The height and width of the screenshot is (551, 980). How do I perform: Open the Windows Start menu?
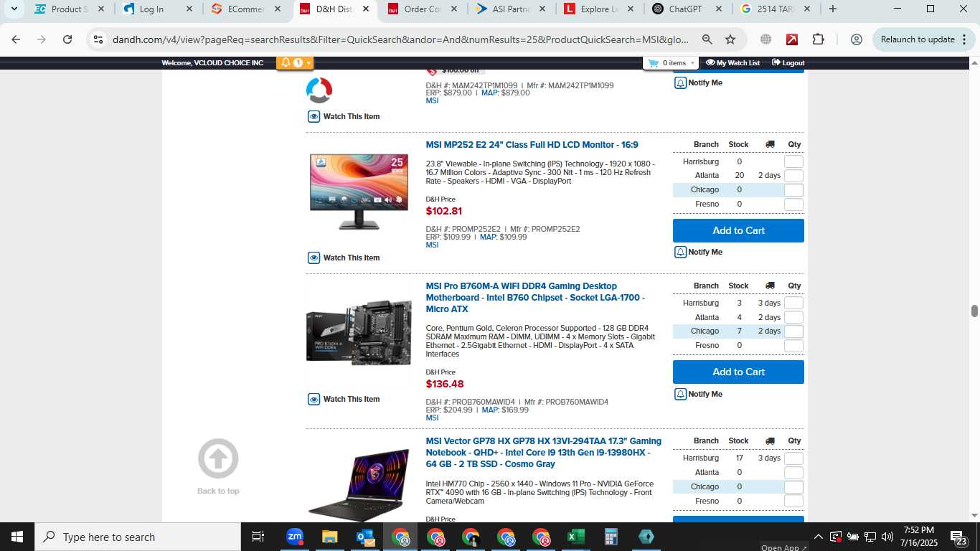coord(17,537)
